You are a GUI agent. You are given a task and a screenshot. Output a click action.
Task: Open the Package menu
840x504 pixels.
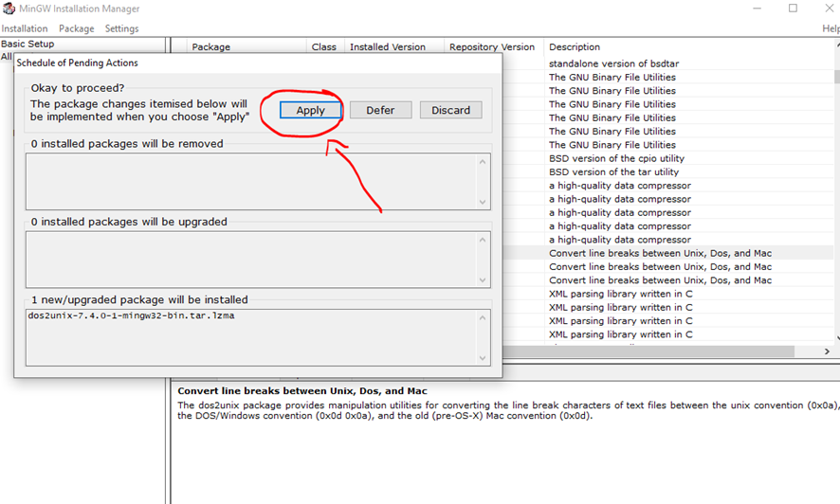(x=77, y=28)
